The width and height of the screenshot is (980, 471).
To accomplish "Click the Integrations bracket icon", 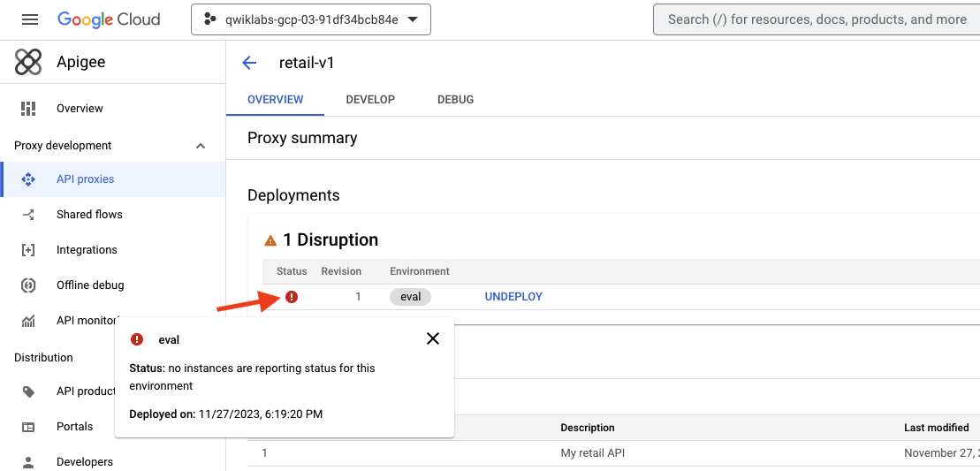I will pyautogui.click(x=28, y=250).
